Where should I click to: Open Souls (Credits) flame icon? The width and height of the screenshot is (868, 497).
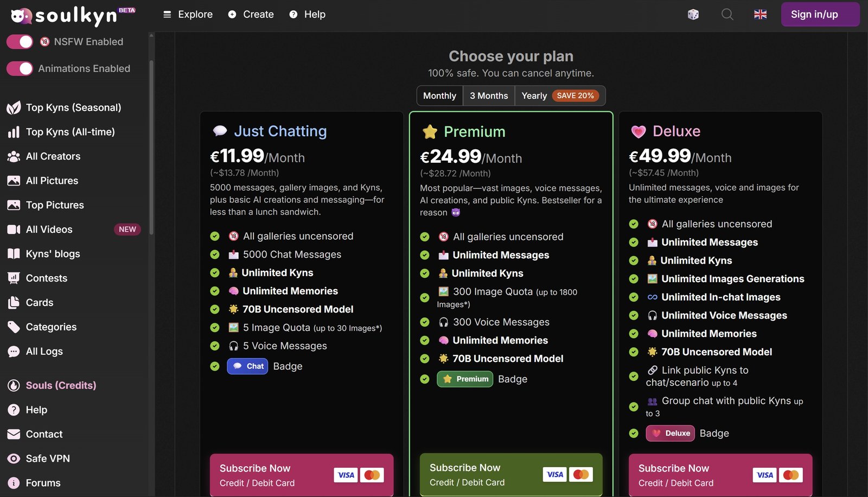14,385
